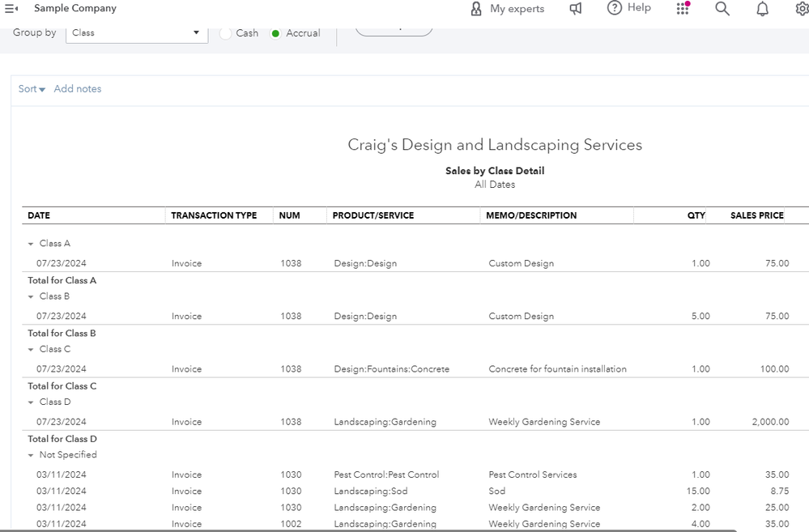This screenshot has width=809, height=532.
Task: Open the notifications bell
Action: click(762, 9)
